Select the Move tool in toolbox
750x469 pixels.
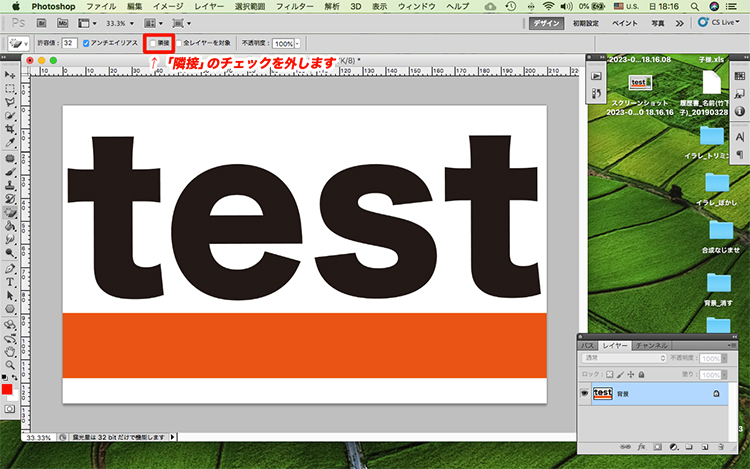(x=10, y=74)
